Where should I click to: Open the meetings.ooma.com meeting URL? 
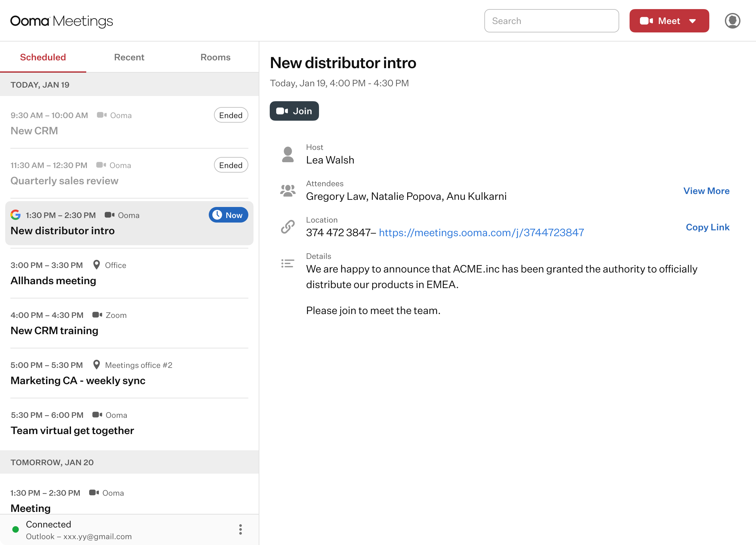481,233
